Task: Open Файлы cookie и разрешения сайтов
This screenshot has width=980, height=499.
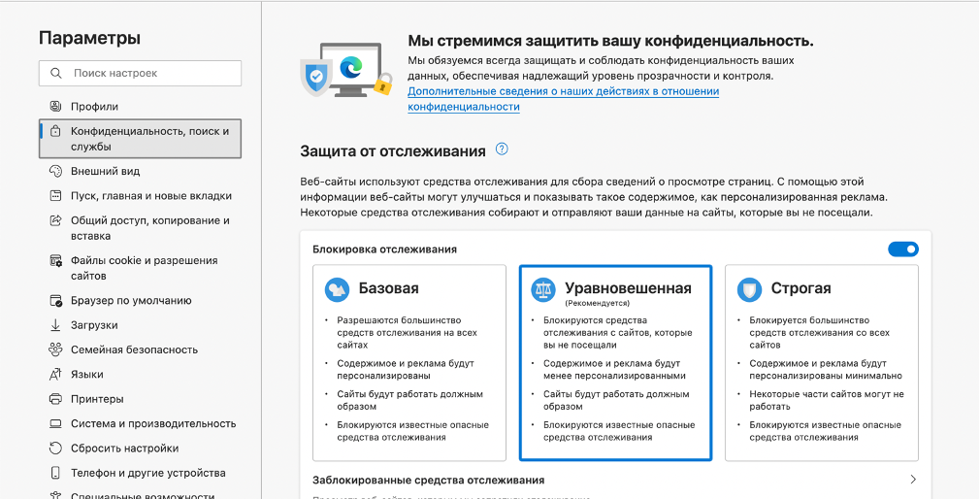Action: (x=140, y=268)
